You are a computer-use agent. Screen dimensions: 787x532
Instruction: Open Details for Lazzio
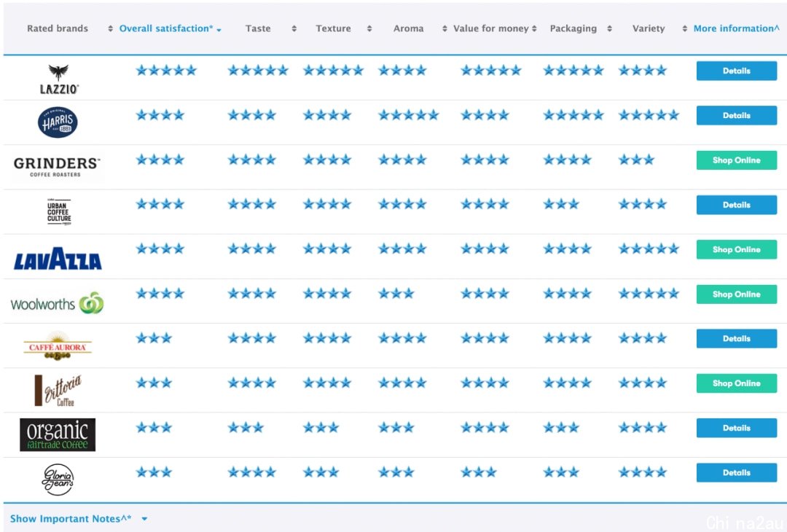pos(736,71)
